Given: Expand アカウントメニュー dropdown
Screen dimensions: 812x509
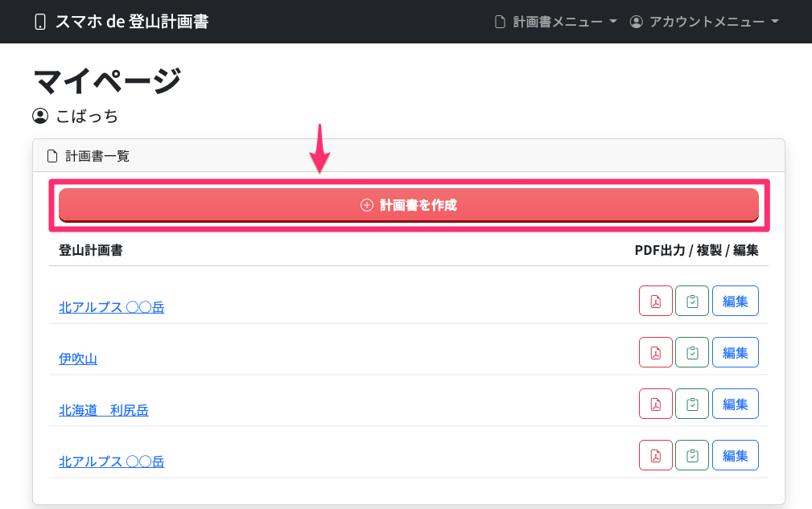Looking at the screenshot, I should click(x=704, y=22).
